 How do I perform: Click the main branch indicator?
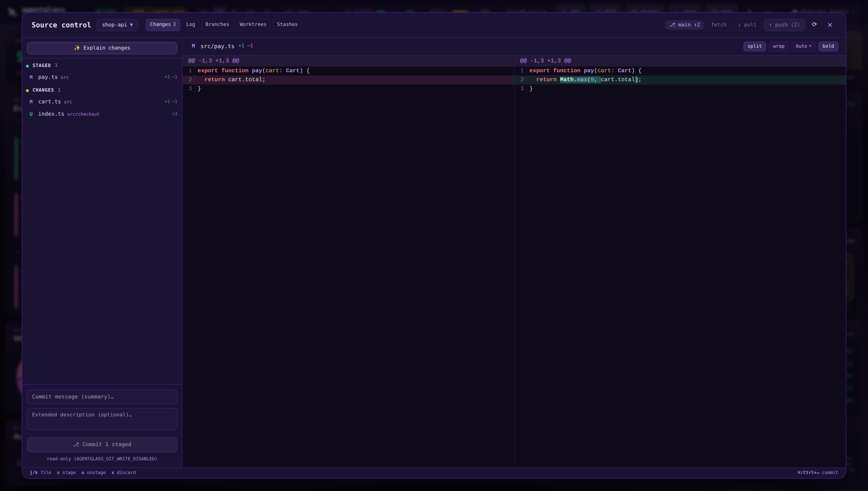[684, 25]
